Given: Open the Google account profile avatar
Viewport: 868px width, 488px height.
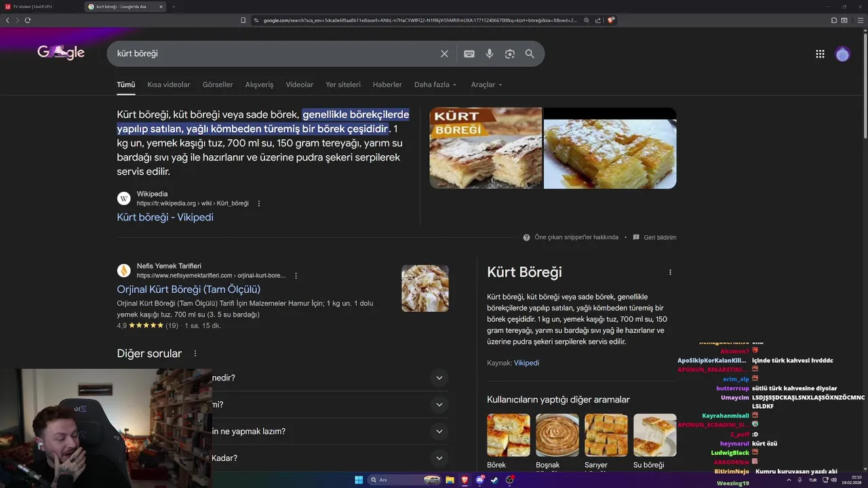Looking at the screenshot, I should point(842,54).
